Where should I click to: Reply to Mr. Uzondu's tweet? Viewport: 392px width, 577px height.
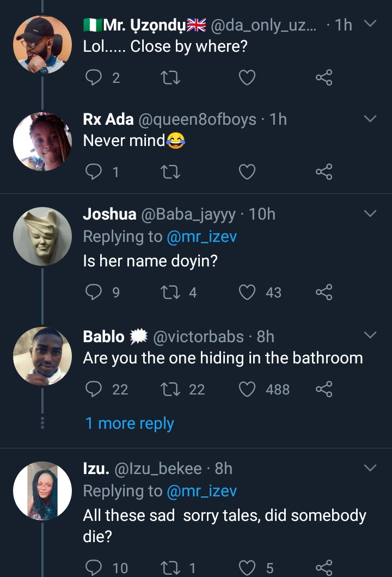(x=95, y=78)
